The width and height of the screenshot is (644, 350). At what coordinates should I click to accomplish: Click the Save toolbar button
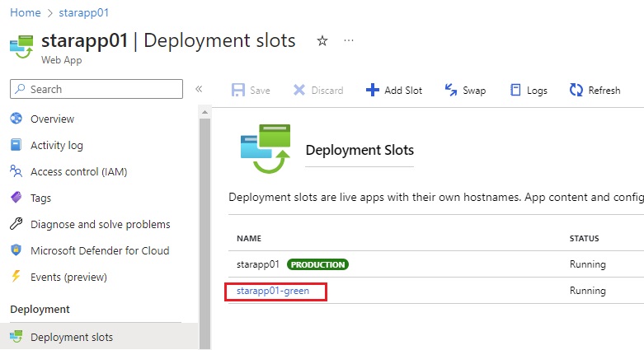[x=251, y=90]
